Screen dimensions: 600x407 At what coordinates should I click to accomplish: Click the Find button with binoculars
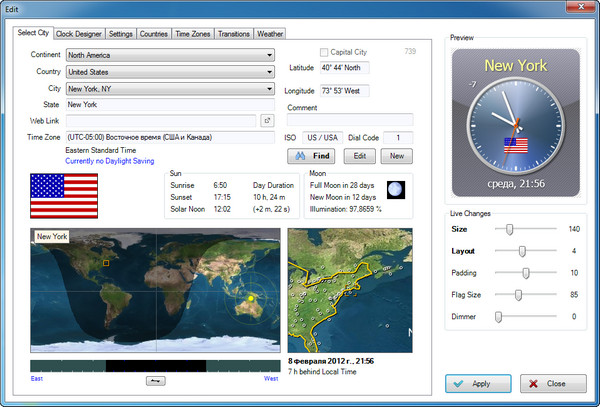pos(312,156)
